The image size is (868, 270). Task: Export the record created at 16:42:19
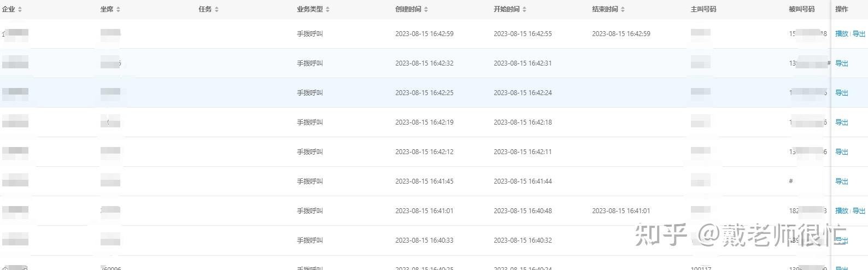[841, 122]
